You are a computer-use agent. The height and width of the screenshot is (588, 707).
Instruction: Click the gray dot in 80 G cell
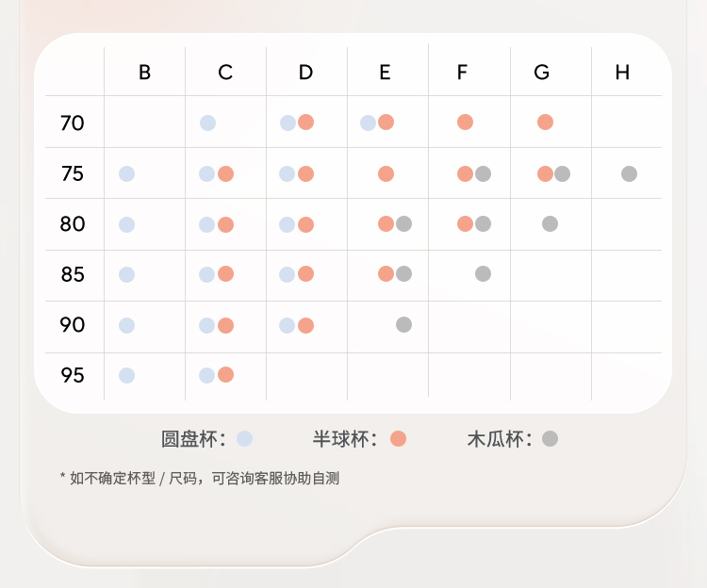coord(550,223)
